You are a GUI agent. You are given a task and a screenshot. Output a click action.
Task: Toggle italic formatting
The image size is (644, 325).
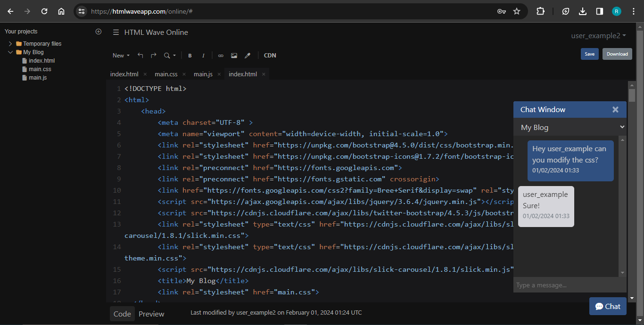point(203,56)
